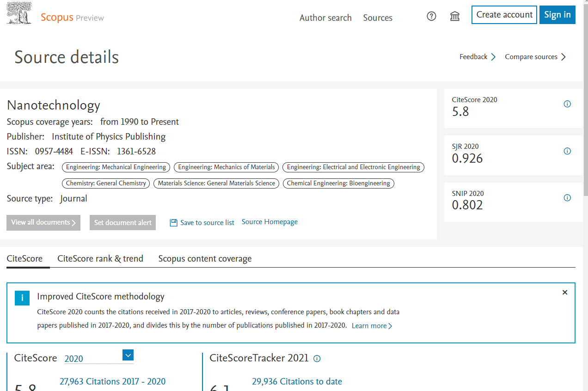Switch to the CiteScore tab
This screenshot has height=391, width=588.
point(24,259)
